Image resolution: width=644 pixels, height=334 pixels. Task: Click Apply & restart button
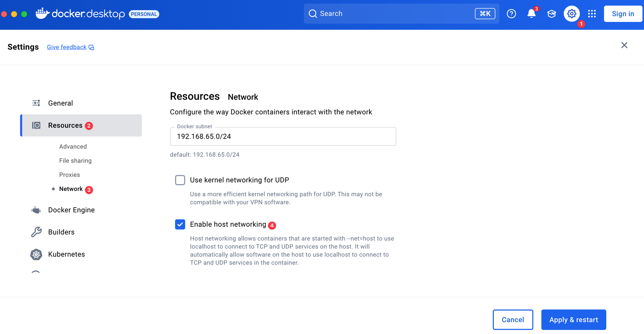click(574, 320)
